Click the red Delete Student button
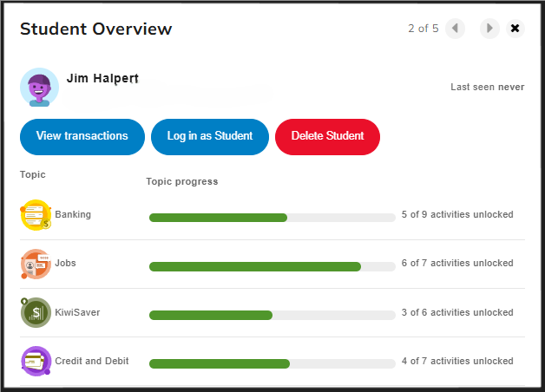This screenshot has height=392, width=545. pyautogui.click(x=327, y=136)
